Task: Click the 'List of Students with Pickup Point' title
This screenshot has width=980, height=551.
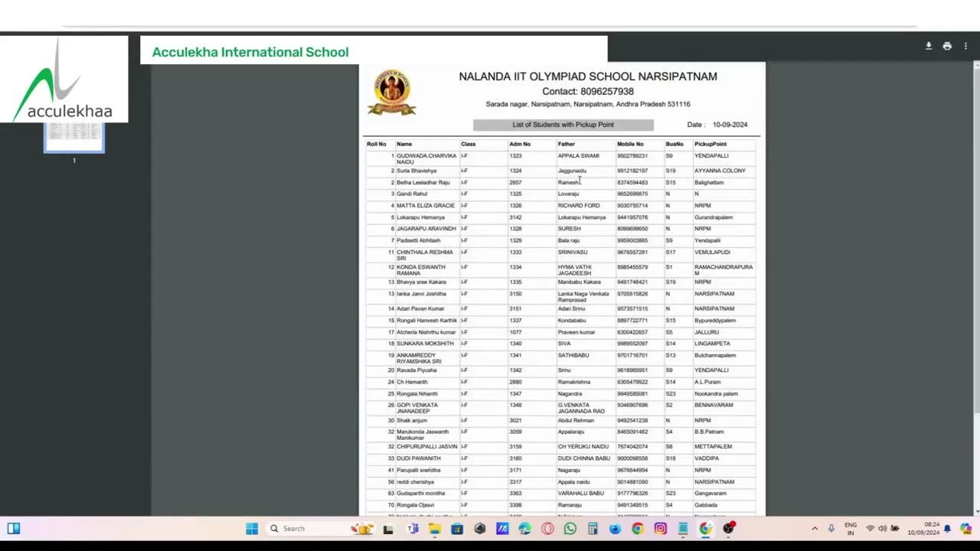Action: coord(563,125)
